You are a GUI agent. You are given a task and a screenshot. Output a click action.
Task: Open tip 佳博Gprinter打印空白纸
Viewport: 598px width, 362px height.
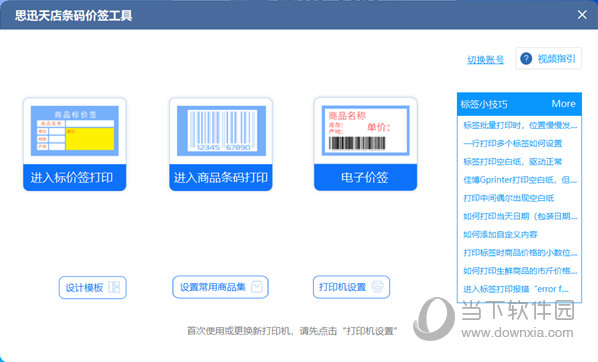click(520, 180)
